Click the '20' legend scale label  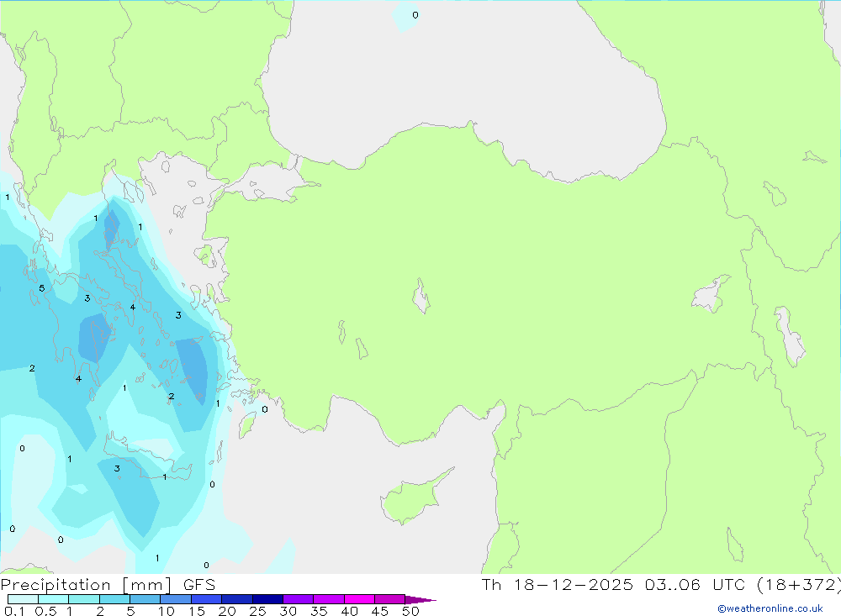coord(227,611)
